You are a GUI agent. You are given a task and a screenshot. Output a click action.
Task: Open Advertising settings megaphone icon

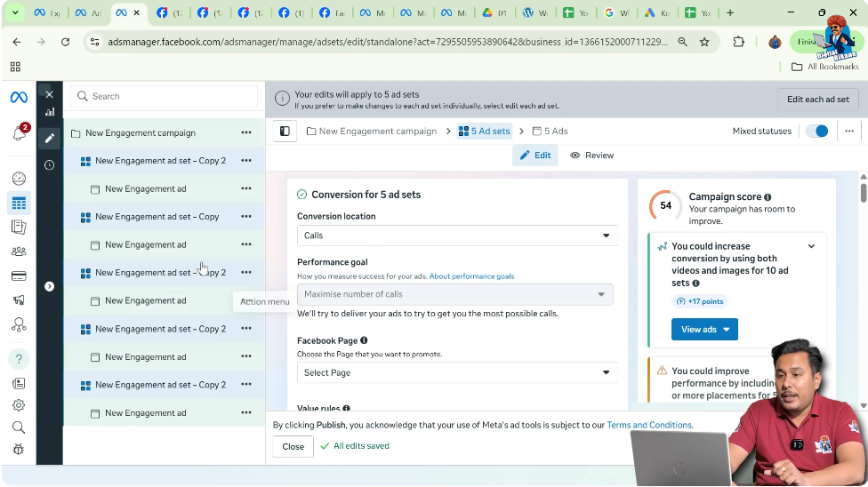(19, 300)
